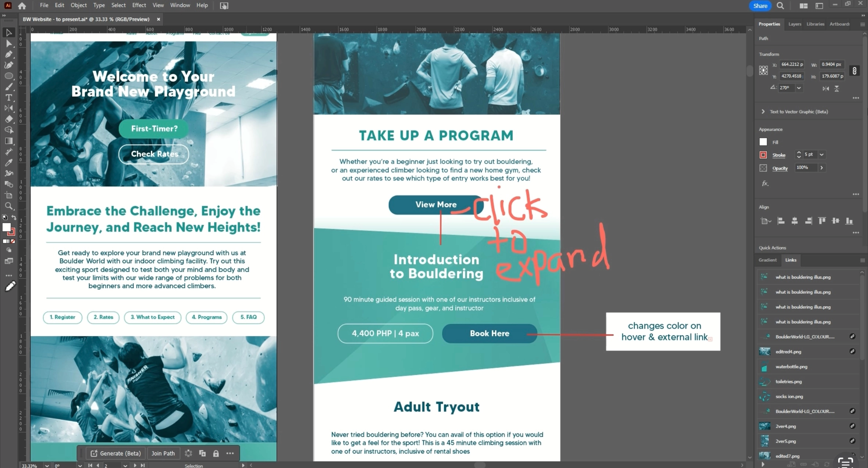Select the Ellipse tool

pyautogui.click(x=9, y=76)
